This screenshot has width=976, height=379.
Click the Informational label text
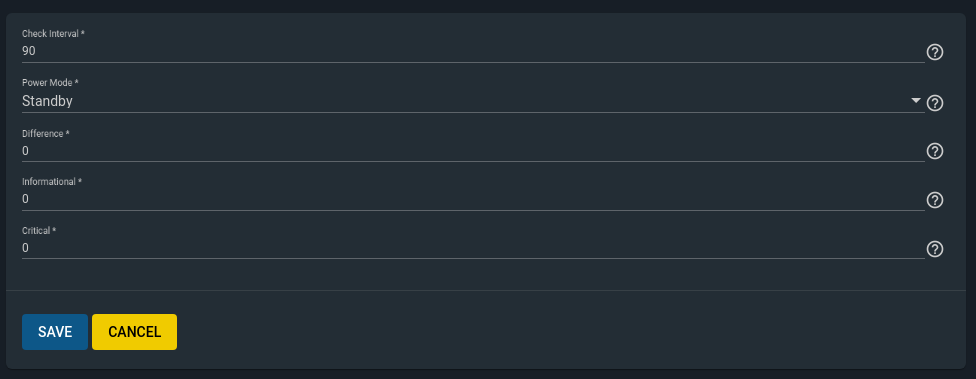tap(52, 182)
